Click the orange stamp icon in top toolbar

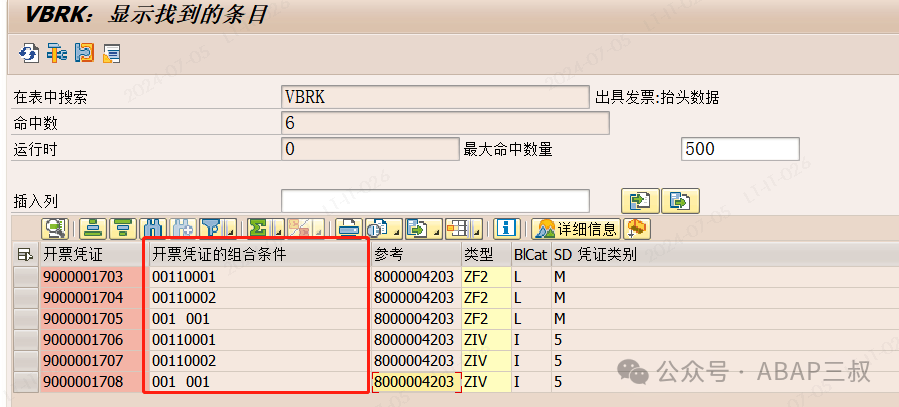tap(84, 54)
